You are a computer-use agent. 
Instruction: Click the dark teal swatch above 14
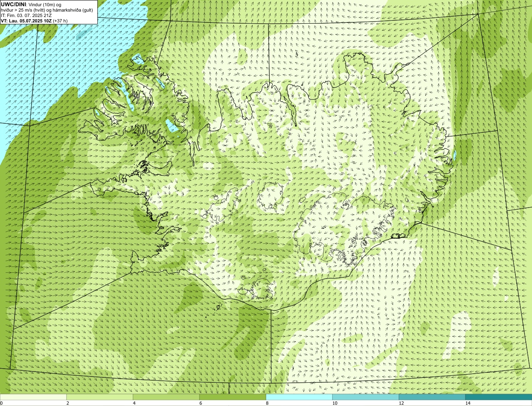tap(499, 397)
